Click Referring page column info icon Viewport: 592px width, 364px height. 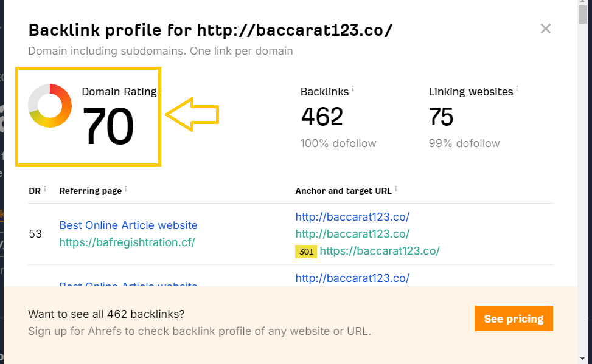tap(126, 190)
